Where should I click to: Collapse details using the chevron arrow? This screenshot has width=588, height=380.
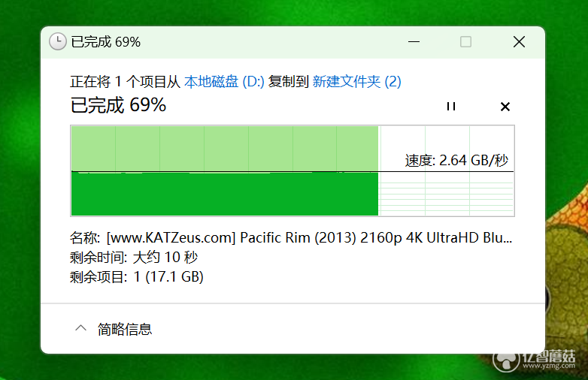tap(80, 329)
